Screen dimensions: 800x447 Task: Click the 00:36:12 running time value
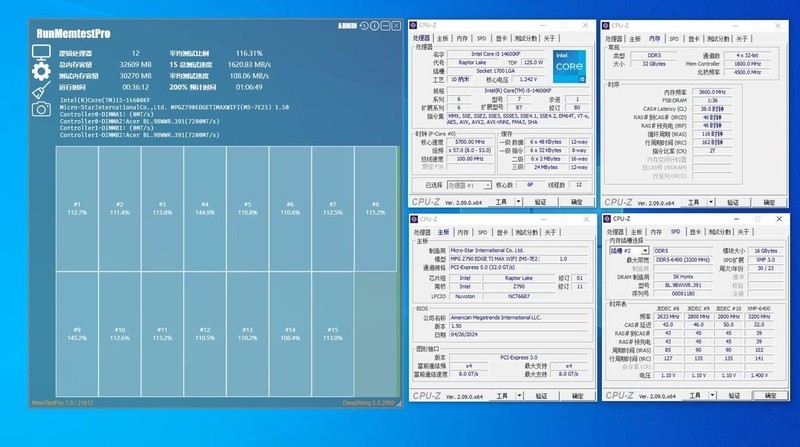[x=135, y=87]
